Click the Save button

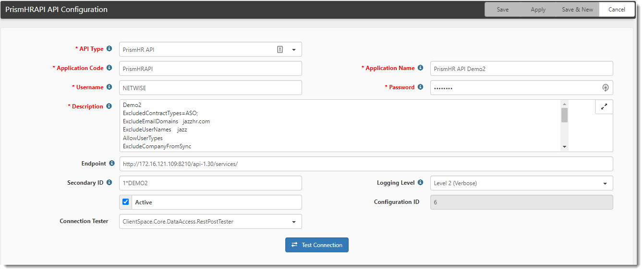point(502,10)
